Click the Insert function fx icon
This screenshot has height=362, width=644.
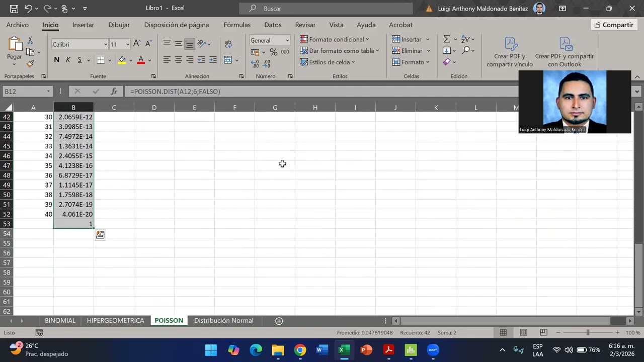114,92
